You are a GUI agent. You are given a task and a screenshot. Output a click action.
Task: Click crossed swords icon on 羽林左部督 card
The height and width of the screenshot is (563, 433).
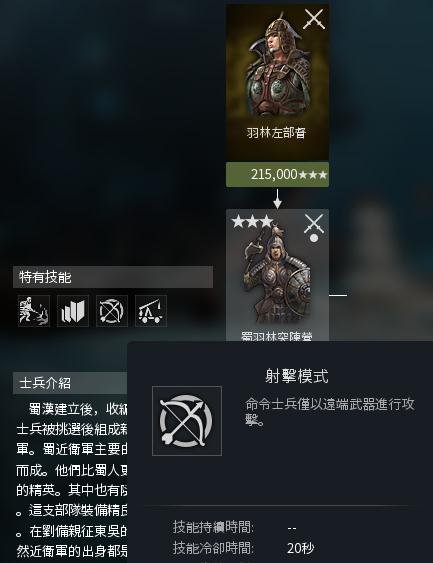point(314,19)
